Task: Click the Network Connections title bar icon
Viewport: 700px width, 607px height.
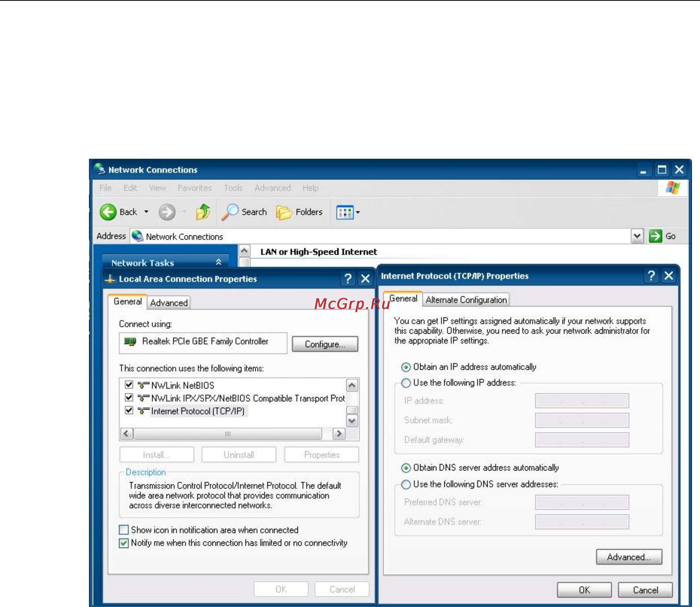Action: 100,169
